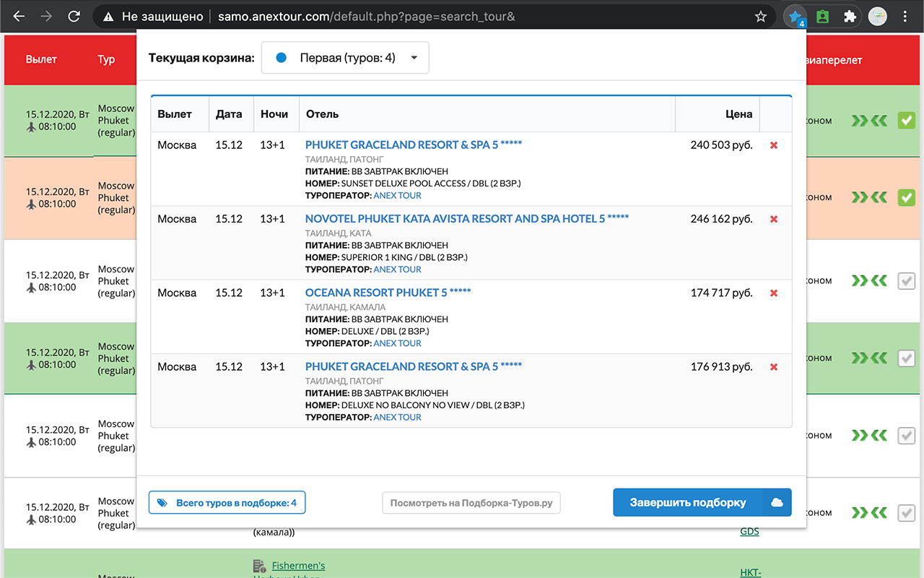
Task: Check the third row's grey checkbox
Action: point(906,280)
